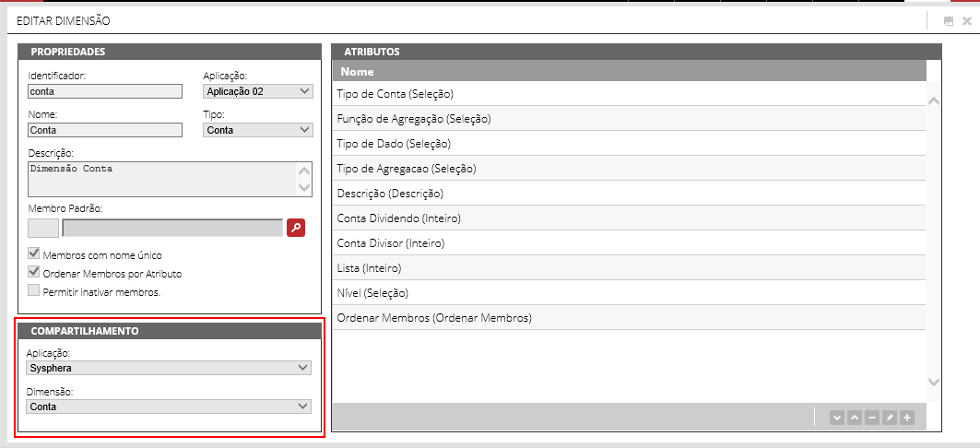Move attribute up with chevron-up button
Viewport: 980px width, 448px height.
tap(855, 417)
